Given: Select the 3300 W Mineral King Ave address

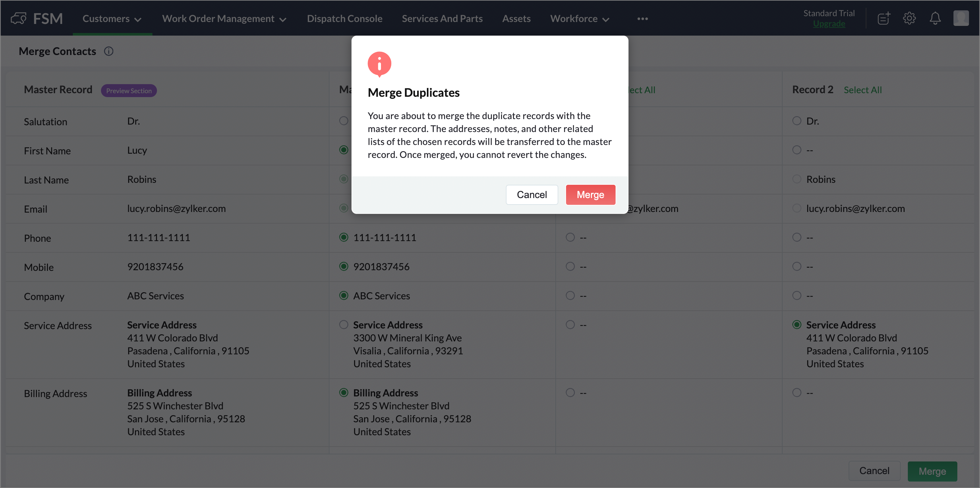Looking at the screenshot, I should click(x=343, y=325).
